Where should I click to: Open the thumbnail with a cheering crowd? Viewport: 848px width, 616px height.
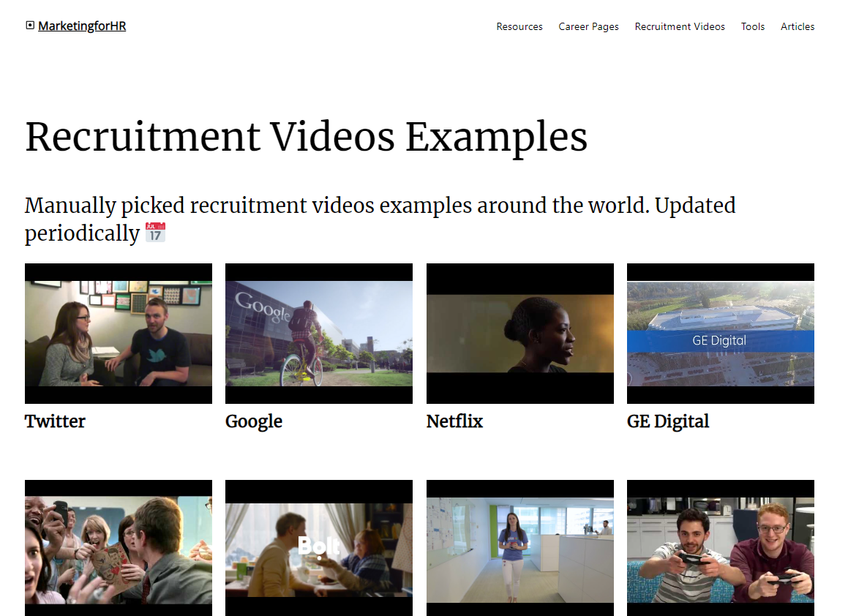coord(119,548)
